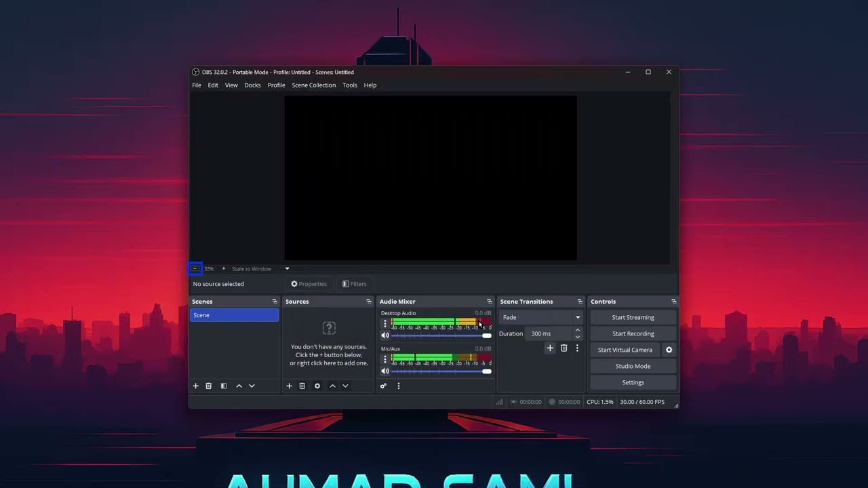868x488 pixels.
Task: Click the 300 ms duration field
Action: click(x=550, y=333)
